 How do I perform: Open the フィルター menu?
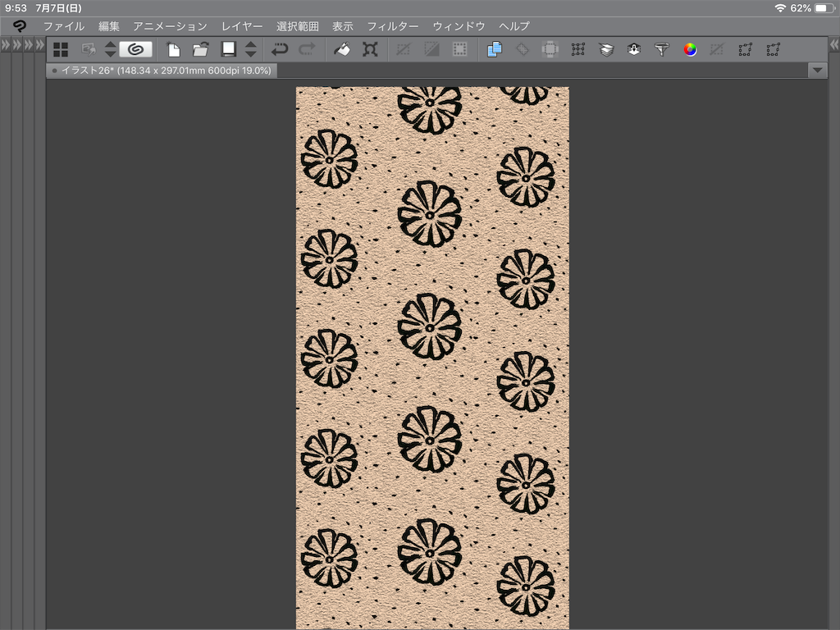point(392,25)
